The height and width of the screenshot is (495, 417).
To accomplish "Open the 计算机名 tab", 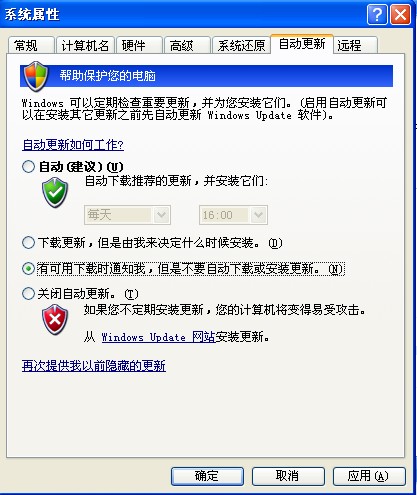I will pos(85,45).
